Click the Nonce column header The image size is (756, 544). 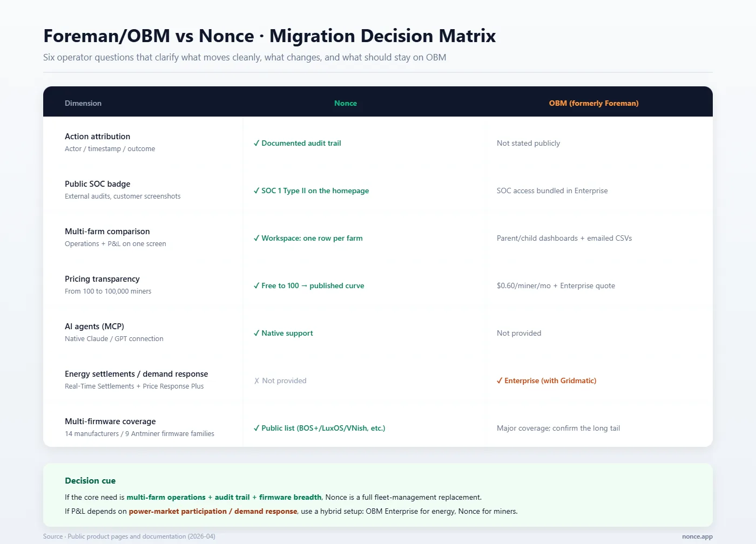click(346, 103)
